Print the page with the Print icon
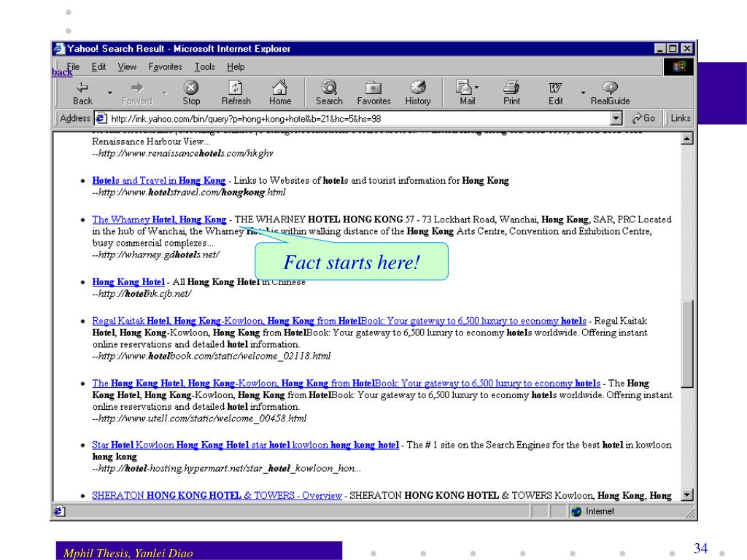747x560 pixels. tap(511, 87)
